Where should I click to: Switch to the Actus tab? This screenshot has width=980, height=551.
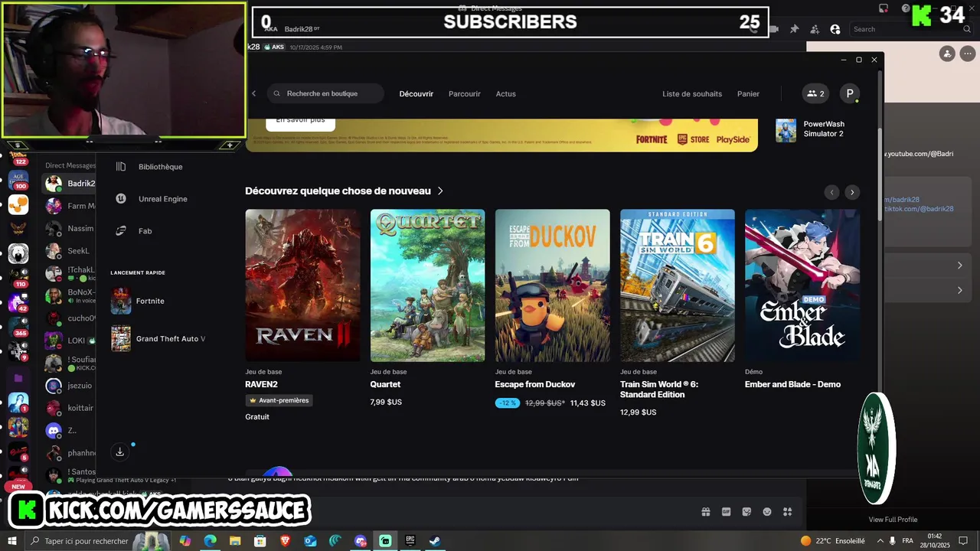pyautogui.click(x=506, y=93)
